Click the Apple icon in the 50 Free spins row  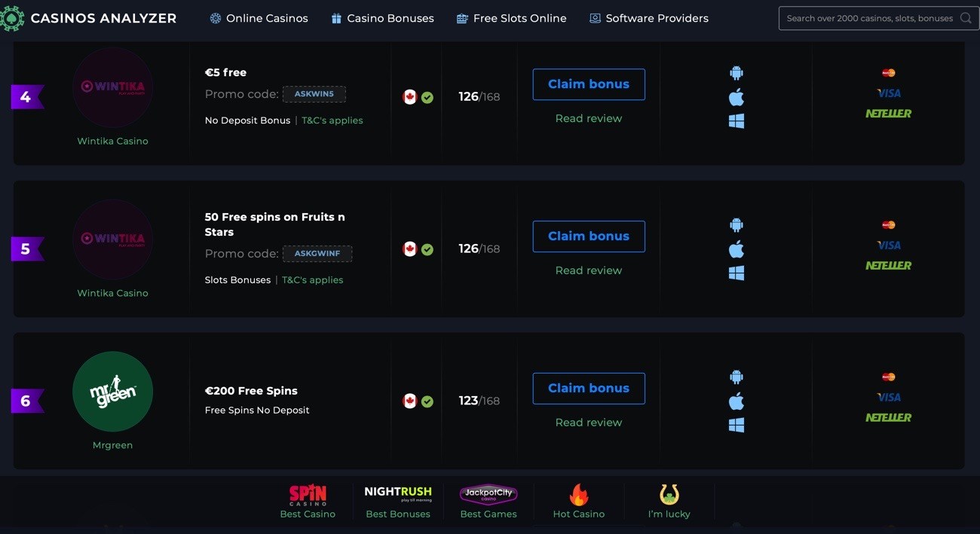coord(737,249)
